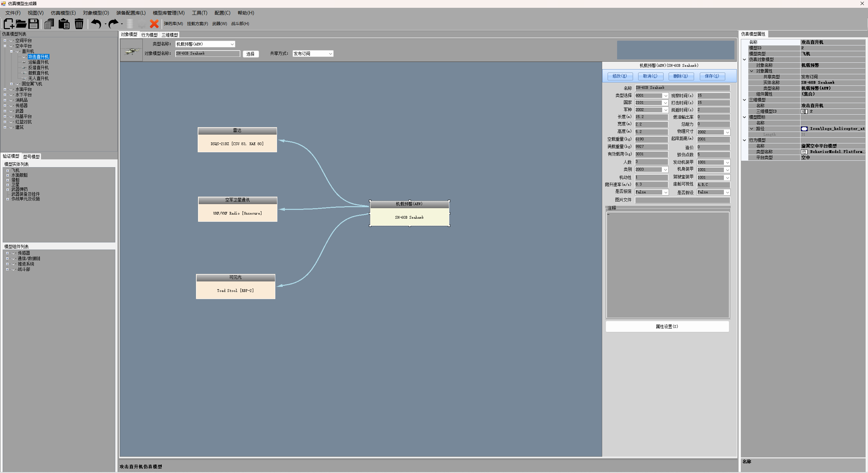Screen dimensions: 868x473
Task: Open the 文件(F) menu
Action: (13, 13)
